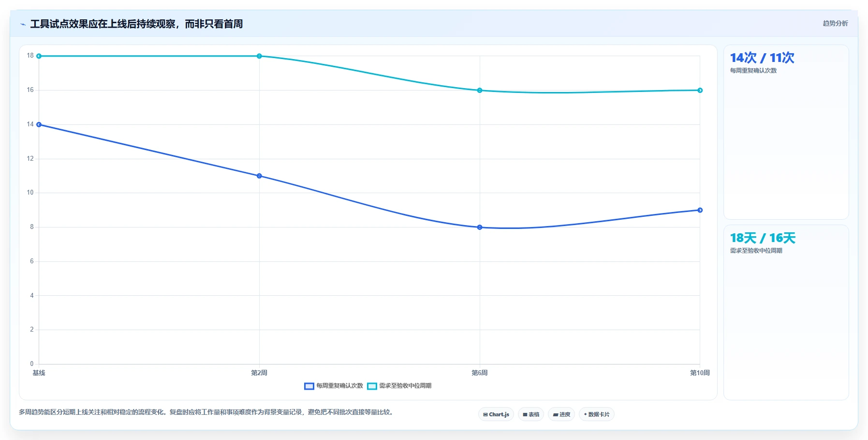Viewport: 868px width, 440px height.
Task: Click the y-axis label 18
Action: pyautogui.click(x=30, y=56)
